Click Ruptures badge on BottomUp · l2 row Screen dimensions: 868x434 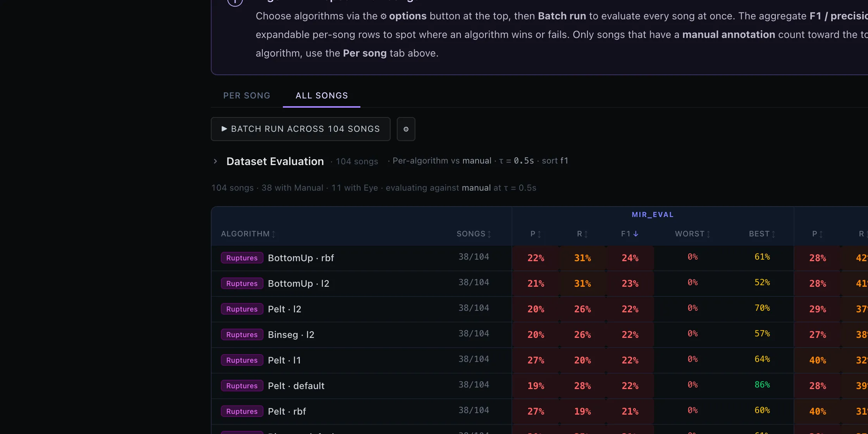[x=242, y=284]
